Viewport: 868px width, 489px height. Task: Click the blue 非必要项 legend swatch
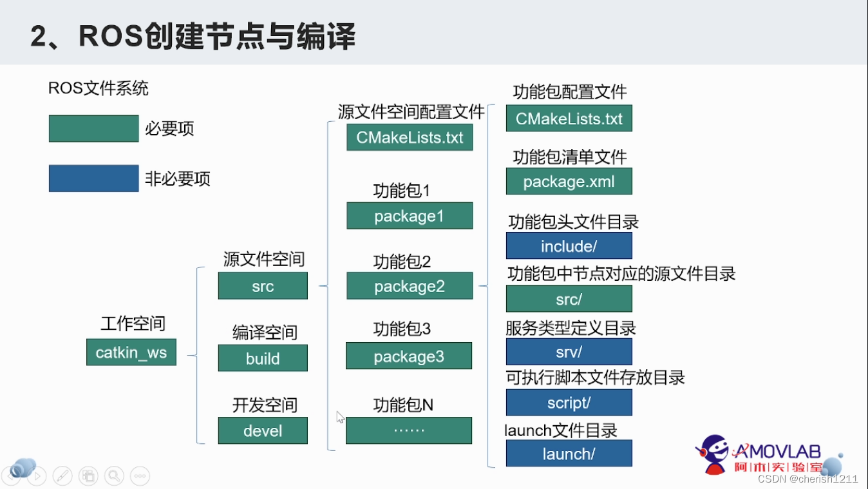click(x=93, y=178)
